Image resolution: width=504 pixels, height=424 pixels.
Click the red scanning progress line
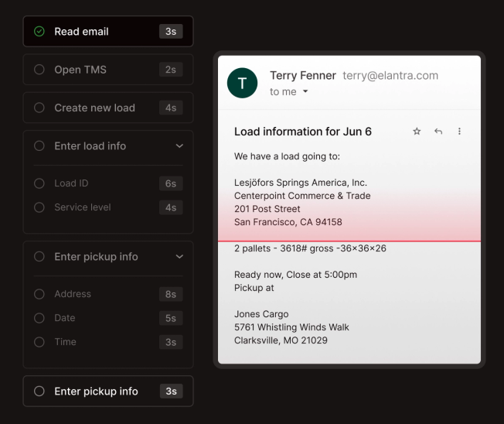coord(349,241)
